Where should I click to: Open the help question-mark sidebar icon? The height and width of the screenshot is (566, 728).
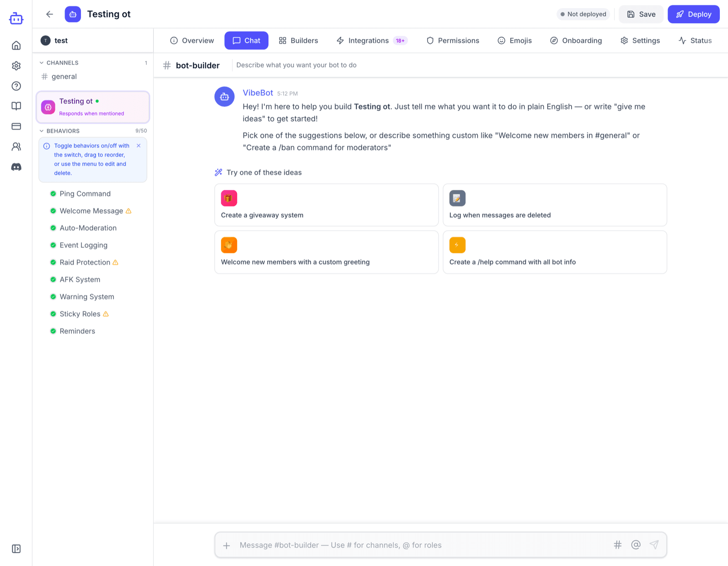coord(16,86)
